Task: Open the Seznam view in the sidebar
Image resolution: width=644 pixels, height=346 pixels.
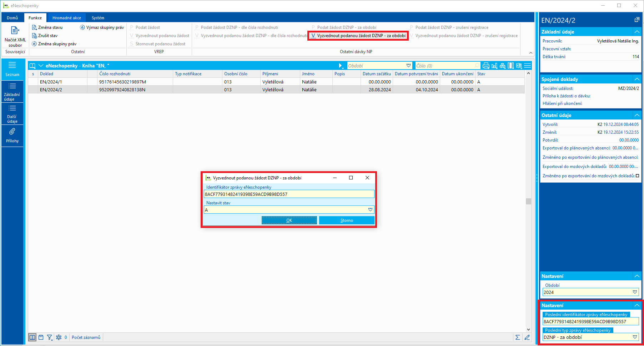Action: (12, 69)
